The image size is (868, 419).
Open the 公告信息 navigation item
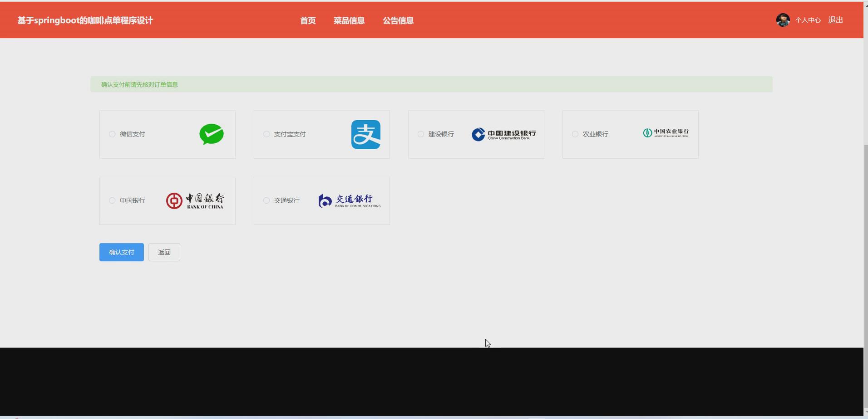point(398,20)
